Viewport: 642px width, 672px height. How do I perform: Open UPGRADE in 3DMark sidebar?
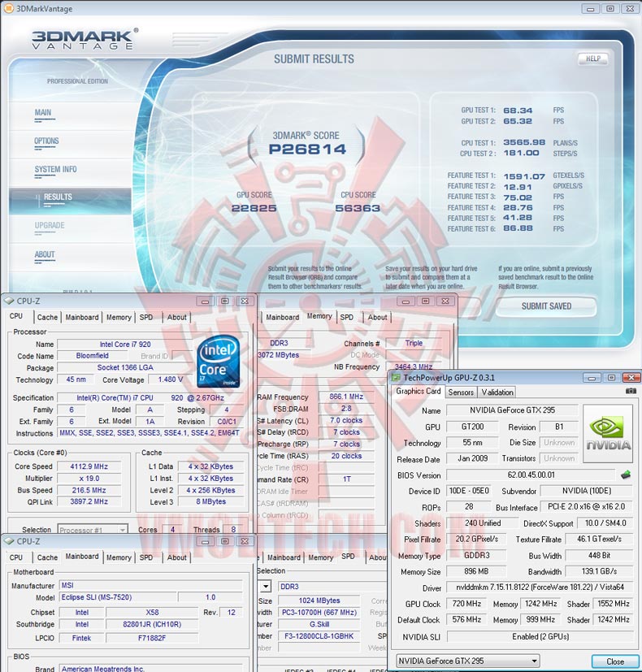pyautogui.click(x=50, y=225)
